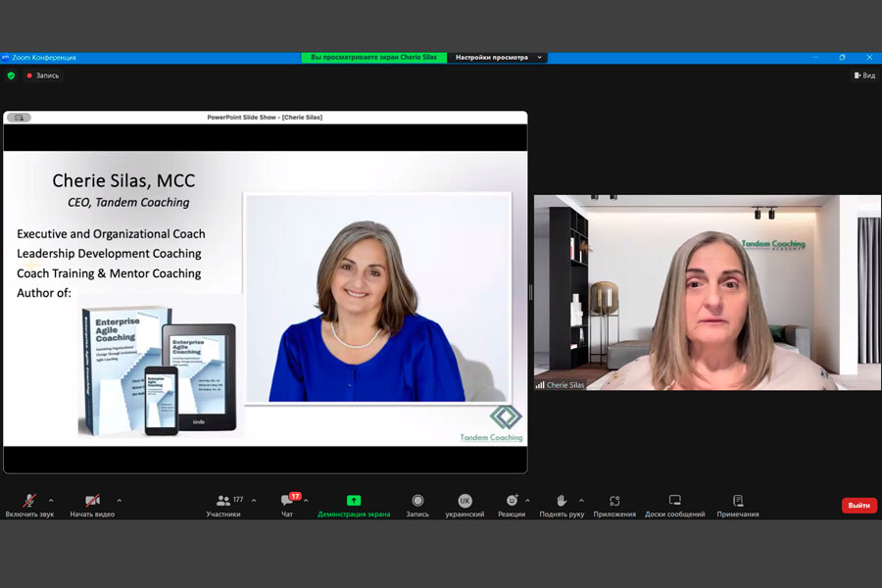Click the green Демонстрация экрана share icon
The image size is (882, 588).
tap(354, 501)
